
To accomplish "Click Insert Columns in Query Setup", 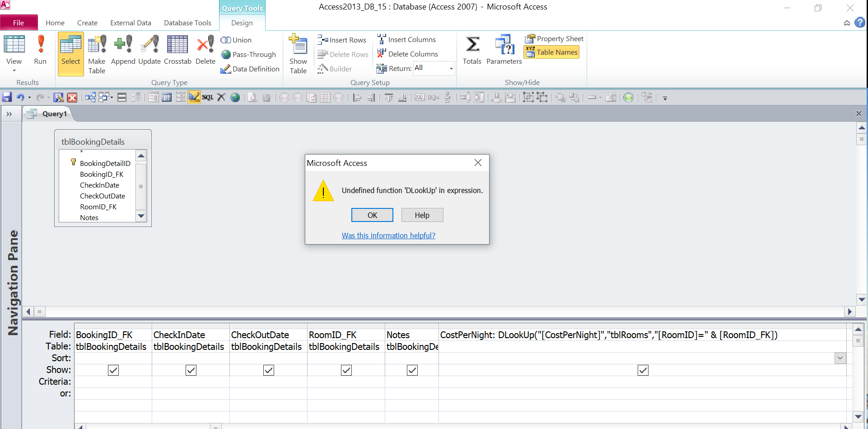I will 406,39.
